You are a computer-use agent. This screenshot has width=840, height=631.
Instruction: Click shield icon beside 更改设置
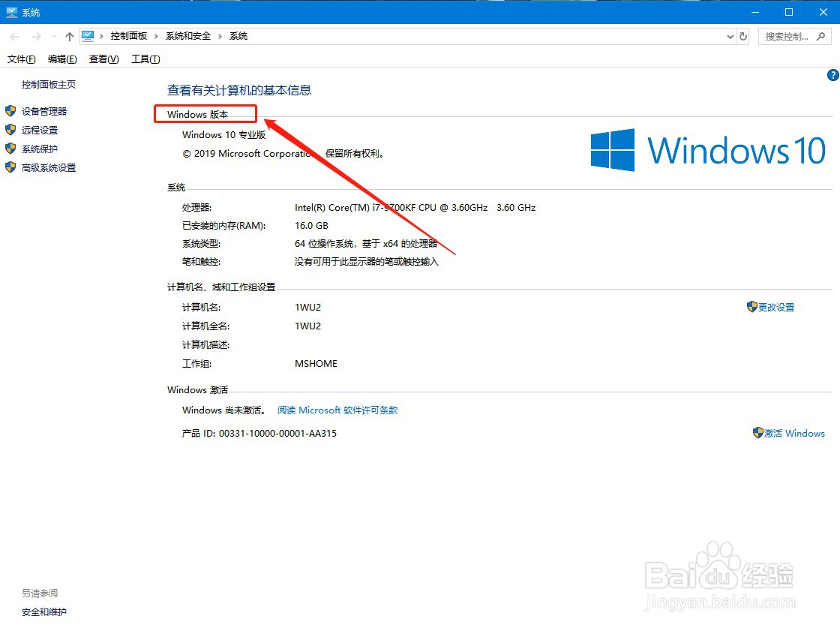click(x=752, y=307)
